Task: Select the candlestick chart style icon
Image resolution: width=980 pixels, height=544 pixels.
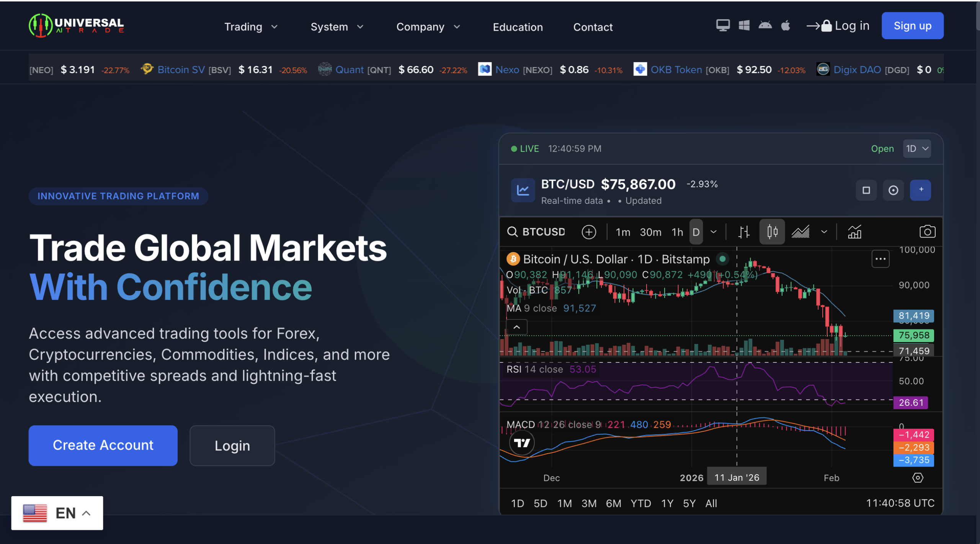Action: (x=772, y=232)
